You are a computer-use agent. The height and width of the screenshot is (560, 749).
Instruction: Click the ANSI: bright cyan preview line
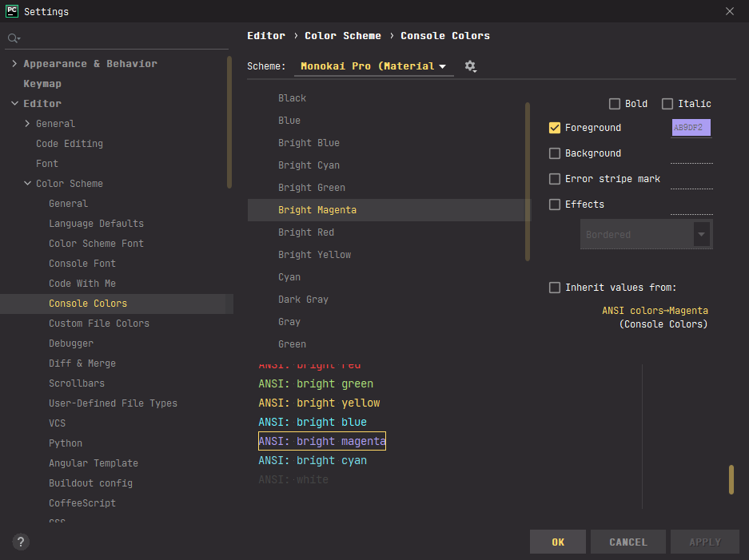(313, 461)
